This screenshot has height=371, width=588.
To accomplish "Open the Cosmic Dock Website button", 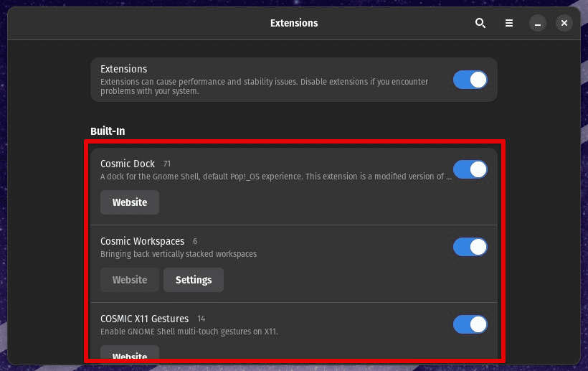I will coord(130,202).
